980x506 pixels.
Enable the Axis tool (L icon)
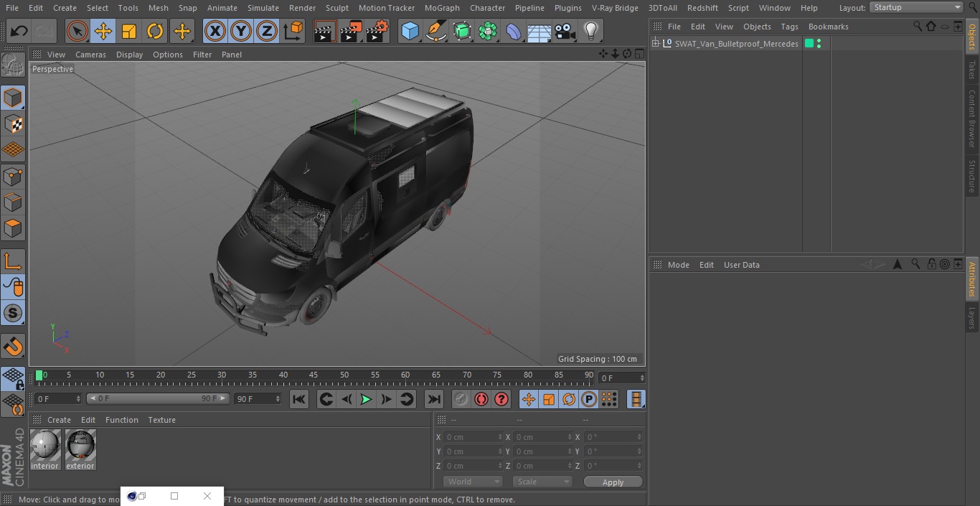point(13,261)
